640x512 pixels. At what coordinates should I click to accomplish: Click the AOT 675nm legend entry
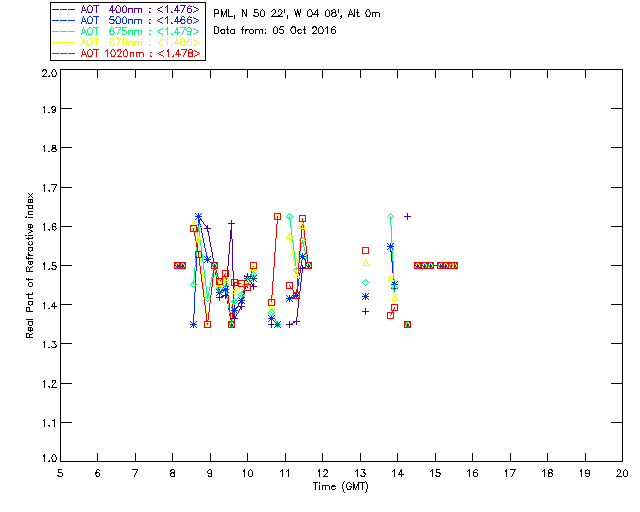pos(126,31)
